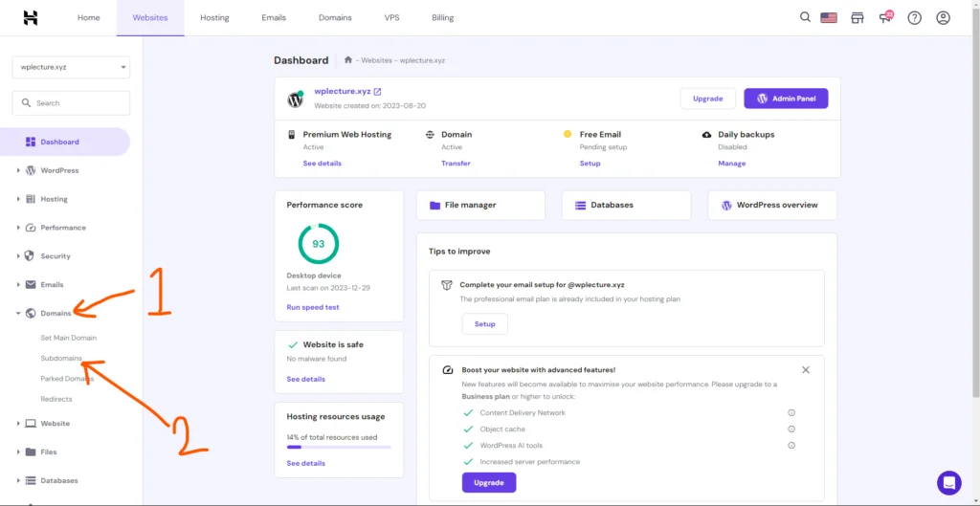The image size is (980, 506).
Task: Click Setup button in email tip
Action: pos(485,324)
